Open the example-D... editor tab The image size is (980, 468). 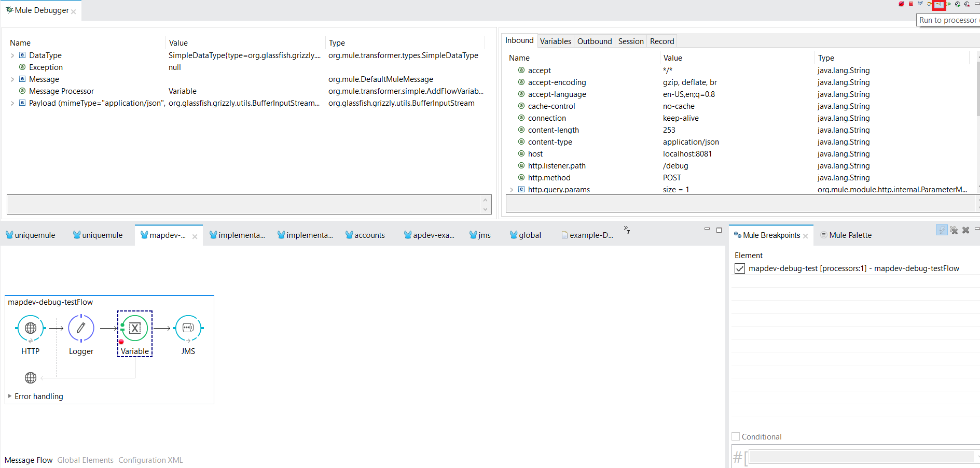point(587,235)
